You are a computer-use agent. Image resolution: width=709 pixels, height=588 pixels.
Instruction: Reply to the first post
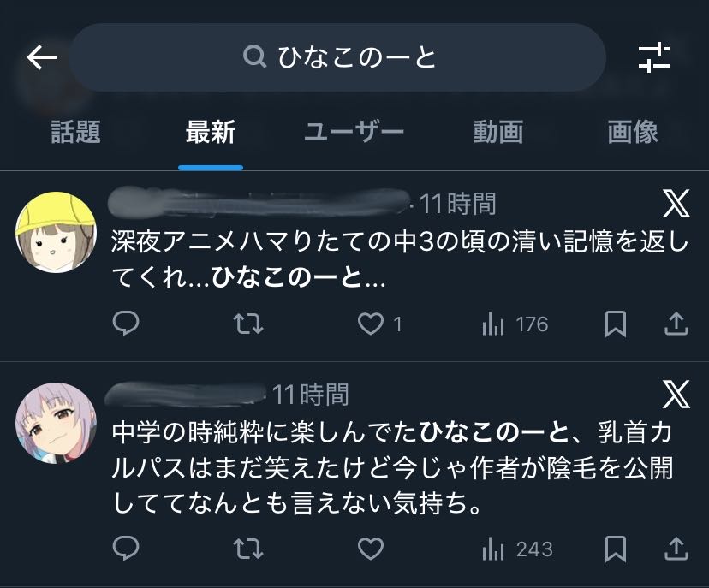126,324
